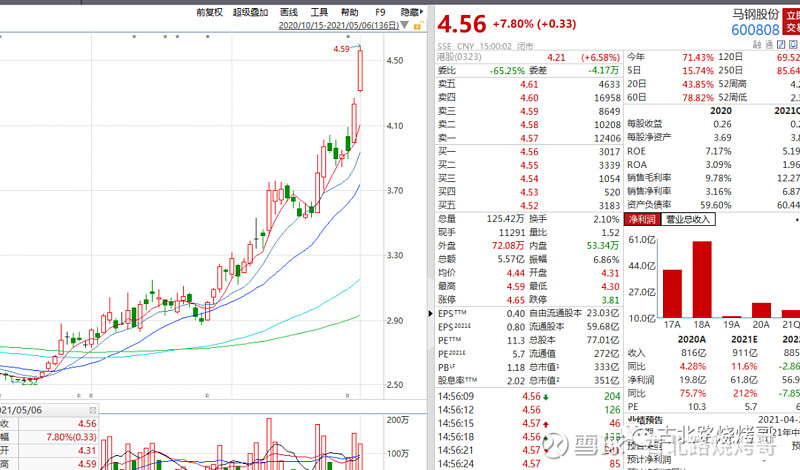Click the stock code 600808
This screenshot has width=800, height=470.
coord(755,30)
